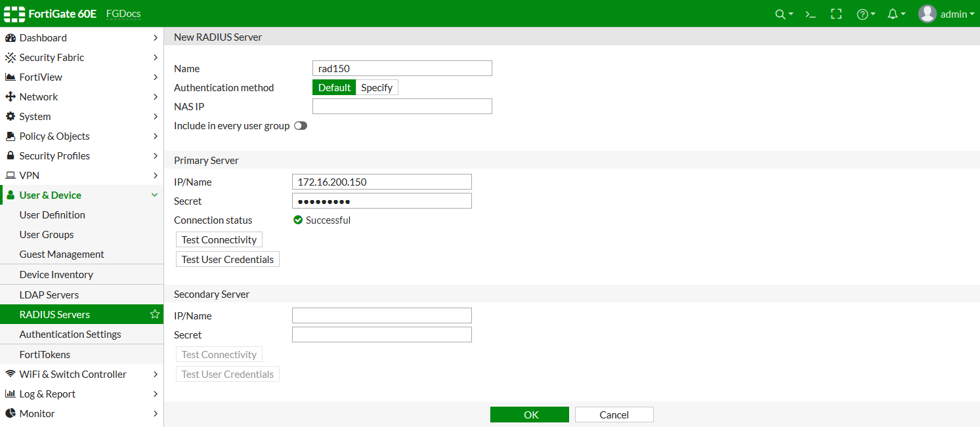This screenshot has width=980, height=427.
Task: Click the FortiView chart icon
Action: coord(10,77)
